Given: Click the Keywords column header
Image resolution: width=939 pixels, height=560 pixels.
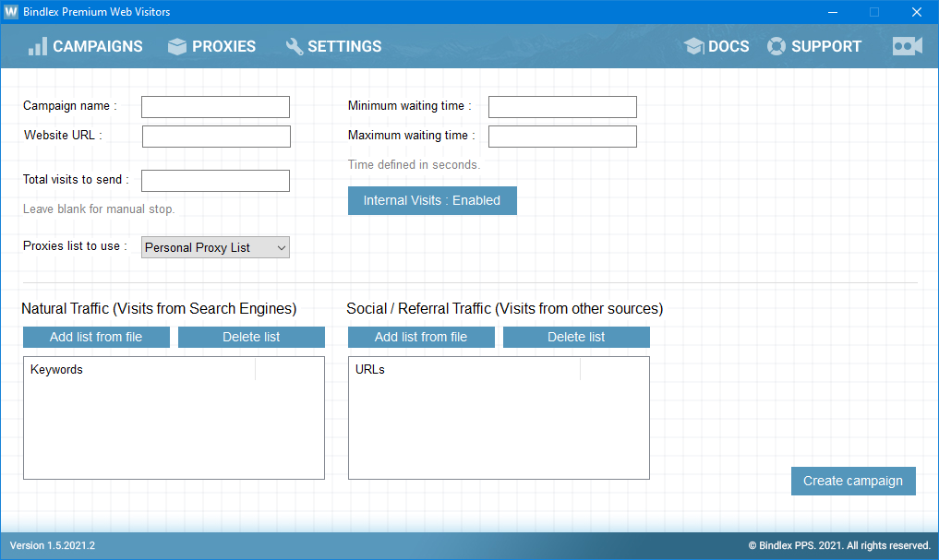Looking at the screenshot, I should coord(139,369).
